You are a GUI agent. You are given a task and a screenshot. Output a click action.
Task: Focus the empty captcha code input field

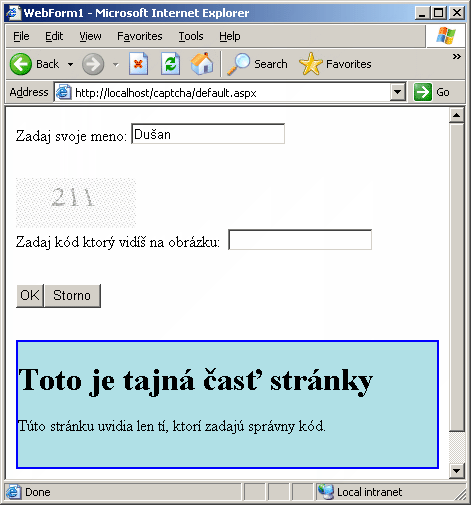pyautogui.click(x=300, y=240)
